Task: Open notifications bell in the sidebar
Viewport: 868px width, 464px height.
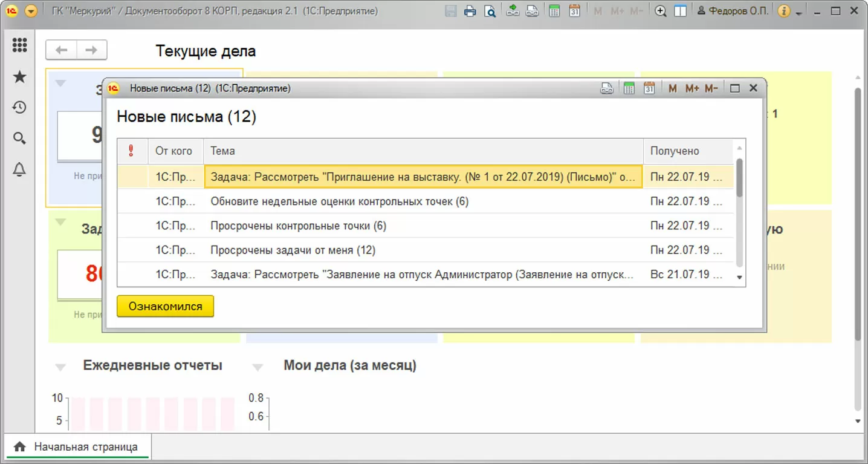Action: coord(19,170)
